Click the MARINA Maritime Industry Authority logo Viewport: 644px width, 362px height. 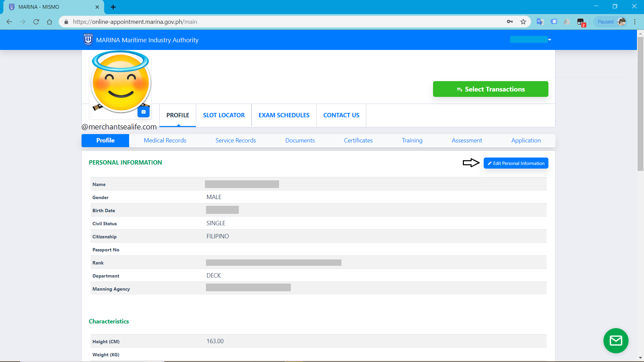coord(88,40)
